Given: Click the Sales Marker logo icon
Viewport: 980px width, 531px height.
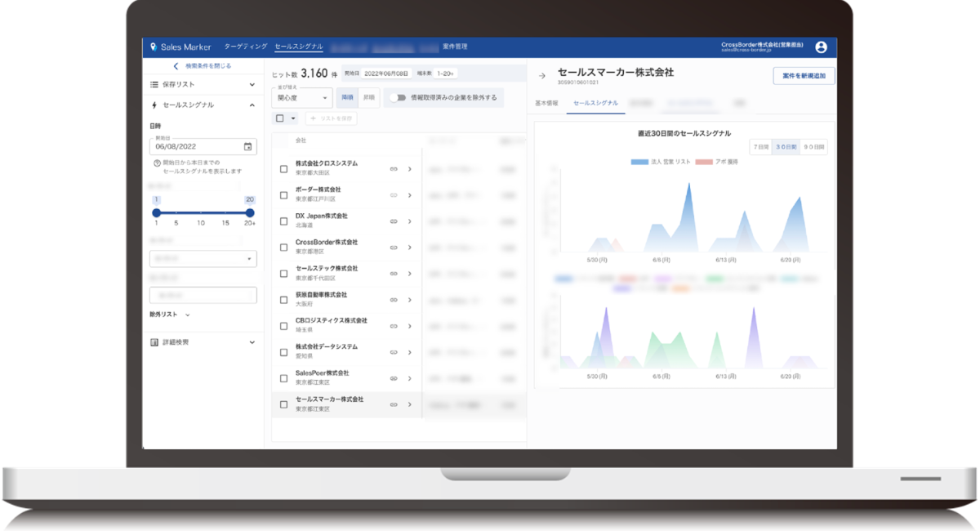Looking at the screenshot, I should coord(153,47).
